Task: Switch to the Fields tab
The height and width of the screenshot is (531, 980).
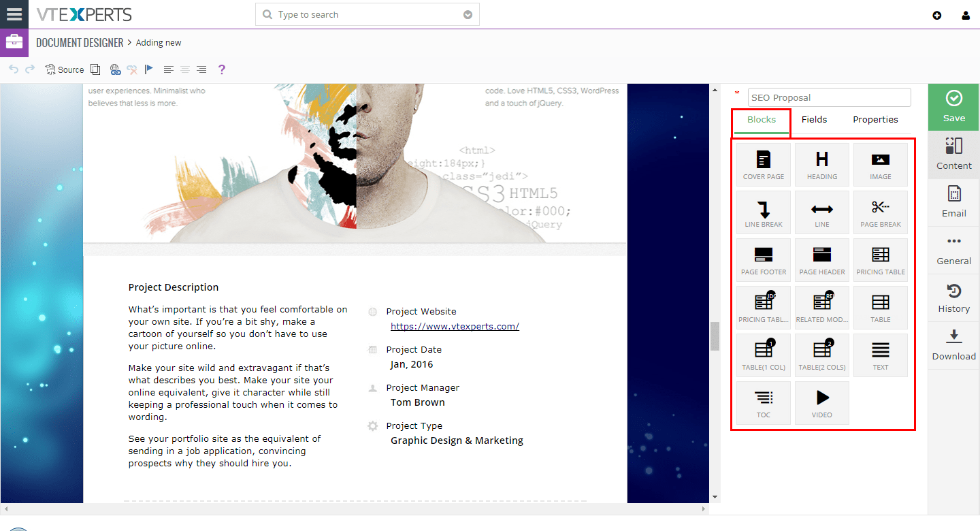Action: (x=814, y=119)
